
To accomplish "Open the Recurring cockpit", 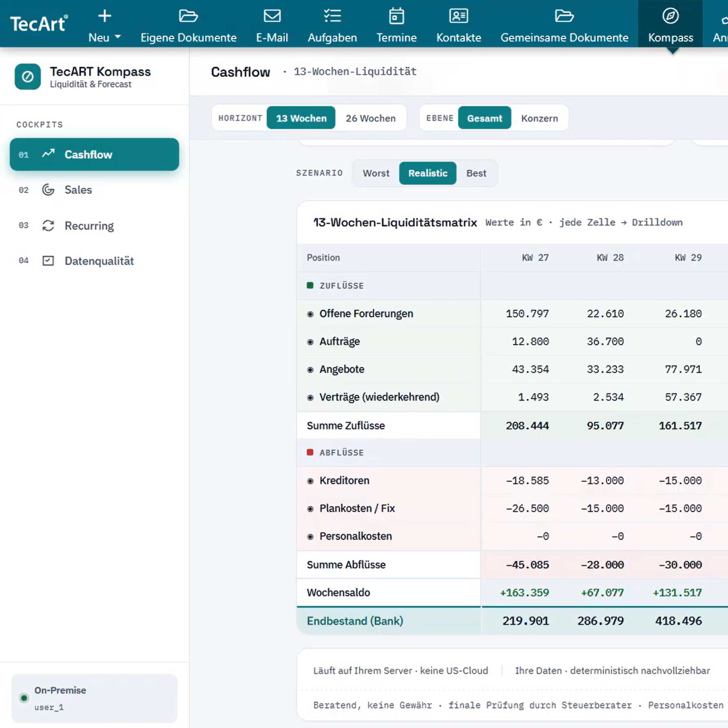I will [x=94, y=225].
